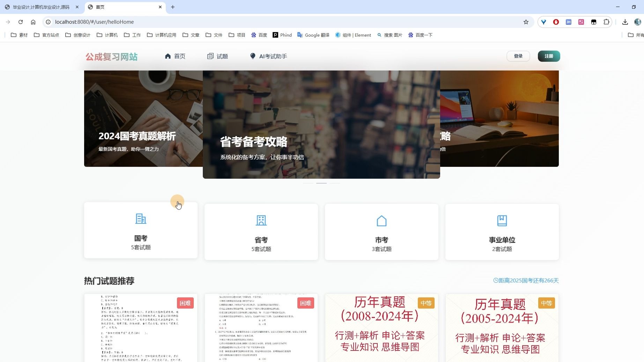Open the 首页 nav item
This screenshot has width=644, height=362.
point(175,56)
